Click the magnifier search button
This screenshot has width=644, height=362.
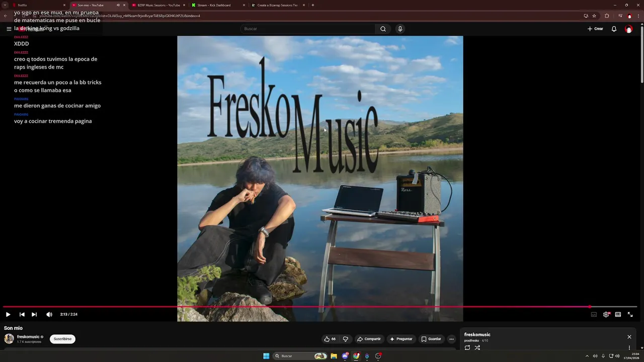(383, 29)
